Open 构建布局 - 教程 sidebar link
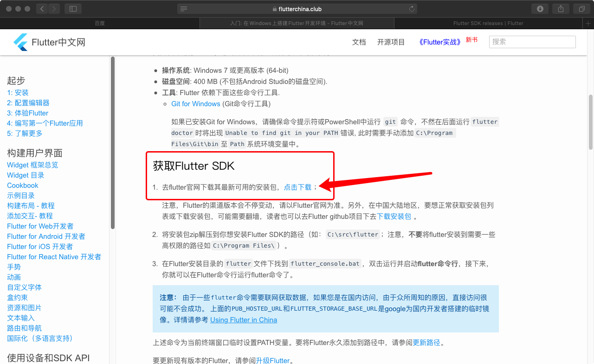Screen dimensions: 594x364 click(31, 206)
